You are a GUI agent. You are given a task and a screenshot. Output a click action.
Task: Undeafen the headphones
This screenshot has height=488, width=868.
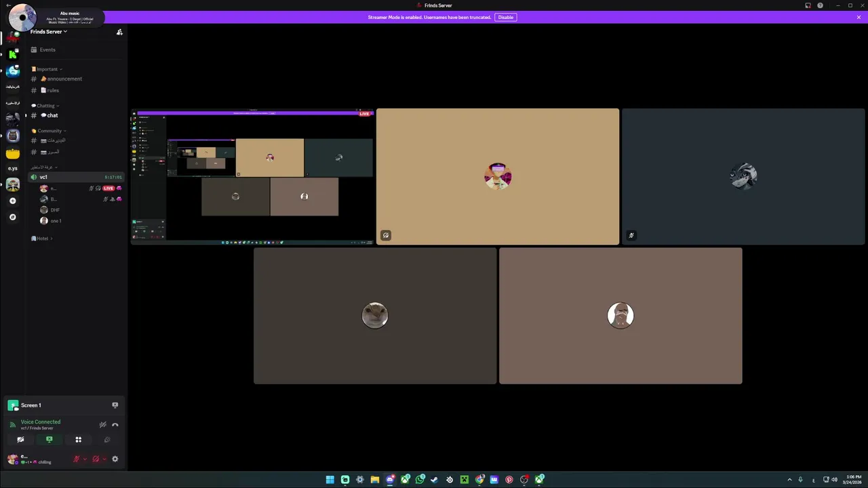click(x=96, y=460)
